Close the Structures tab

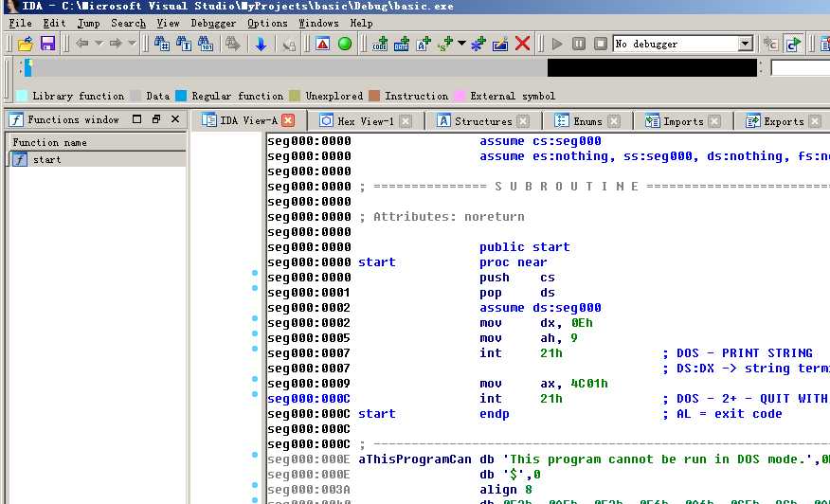pyautogui.click(x=523, y=121)
